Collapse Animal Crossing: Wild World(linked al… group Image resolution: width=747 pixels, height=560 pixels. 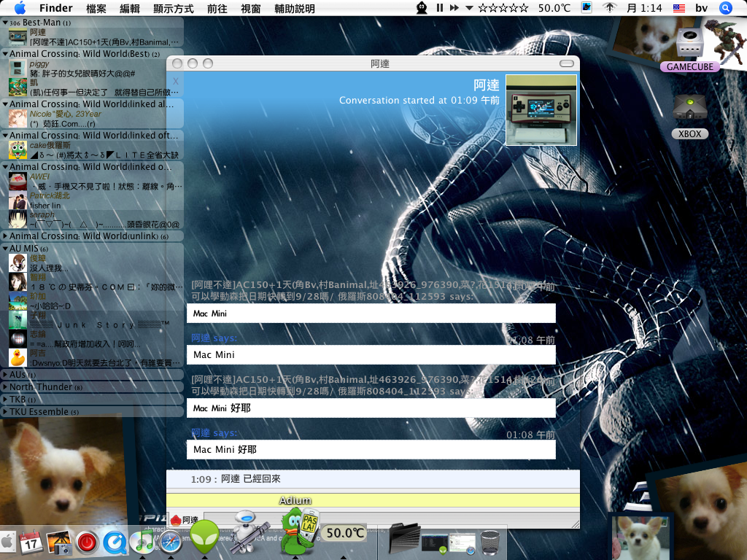click(x=5, y=104)
